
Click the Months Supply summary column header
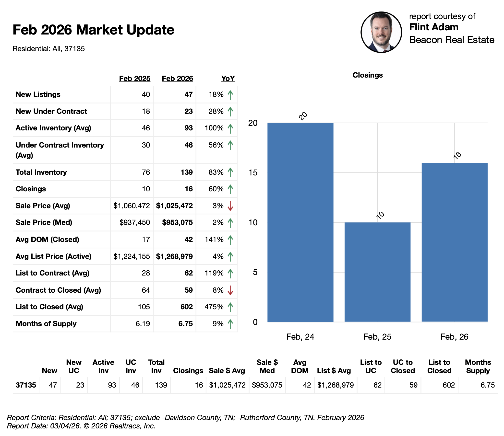[478, 366]
